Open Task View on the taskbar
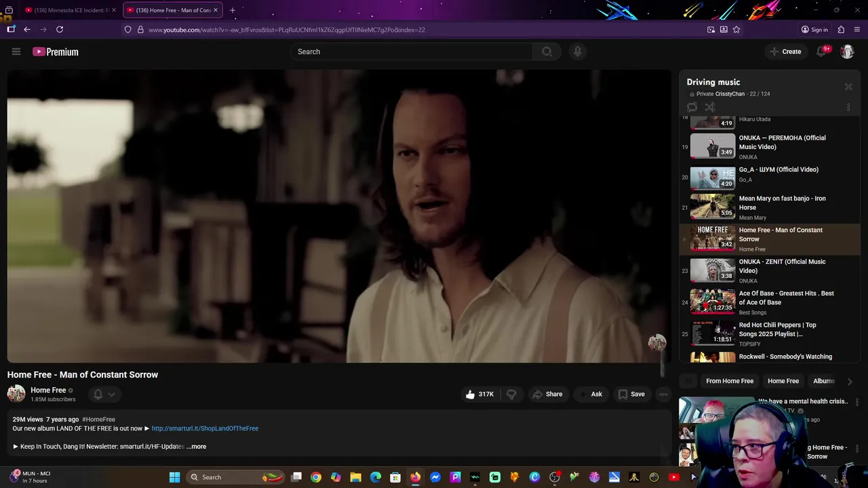 [296, 477]
